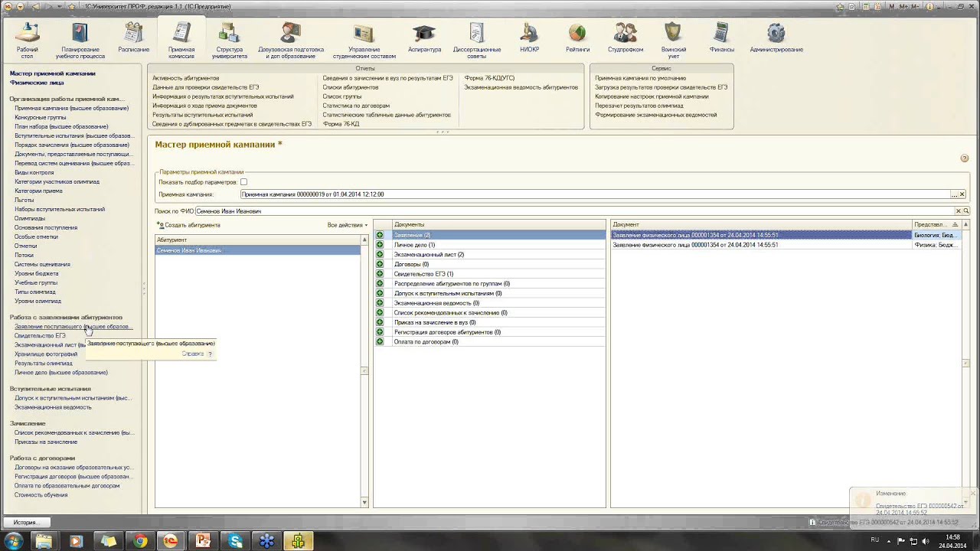Image resolution: width=980 pixels, height=551 pixels.
Task: Open the clock showing 14:58
Action: [x=953, y=541]
